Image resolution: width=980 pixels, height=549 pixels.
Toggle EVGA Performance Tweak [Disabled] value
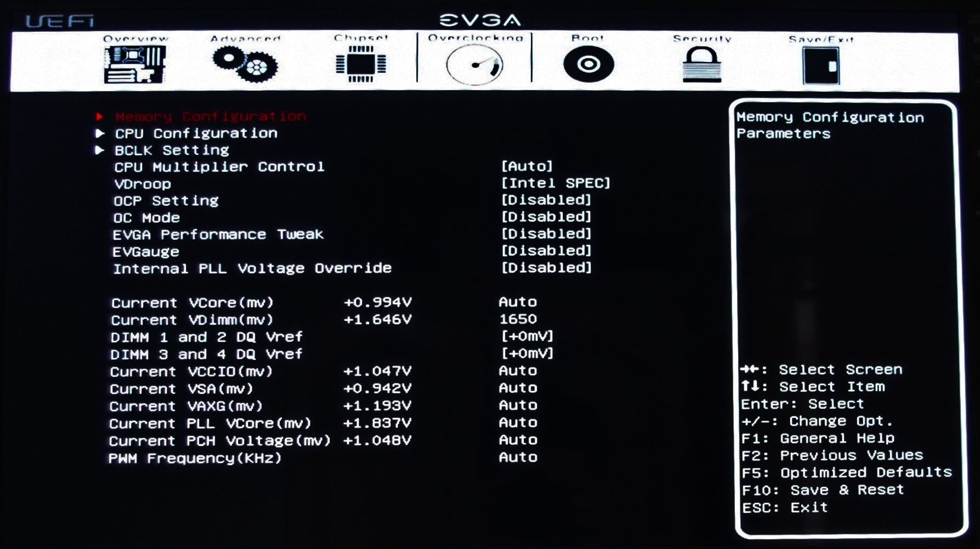click(x=546, y=234)
